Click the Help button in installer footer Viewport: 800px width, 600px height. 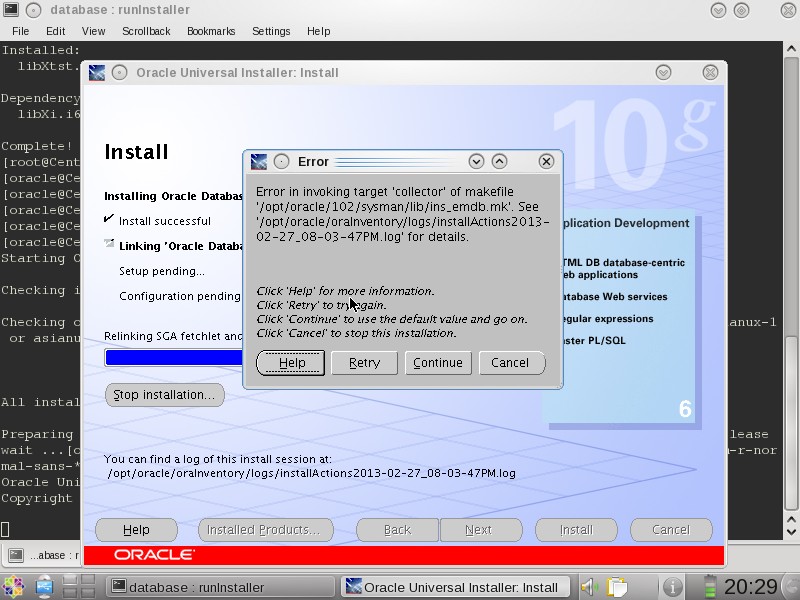(136, 530)
